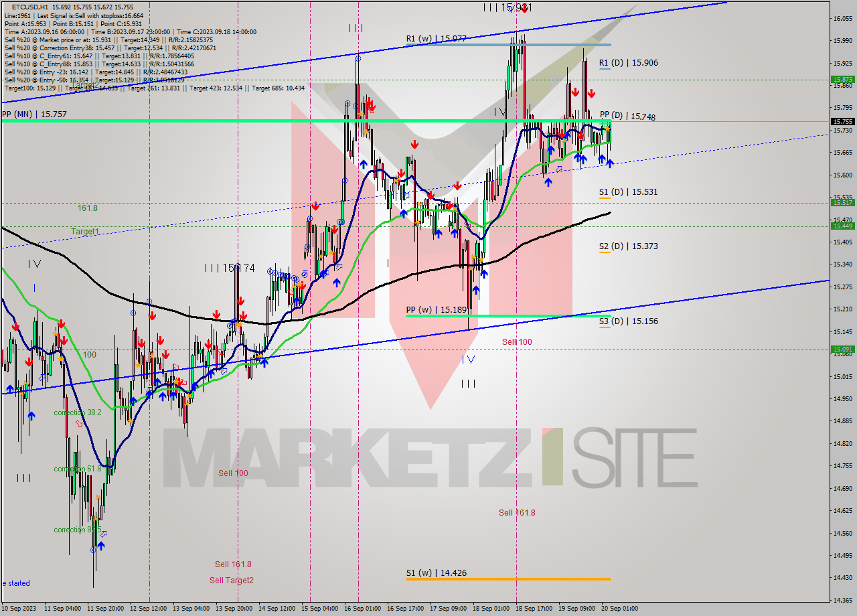Select the Sell 100 label near 13 Sep
This screenshot has width=857, height=616.
pos(233,473)
